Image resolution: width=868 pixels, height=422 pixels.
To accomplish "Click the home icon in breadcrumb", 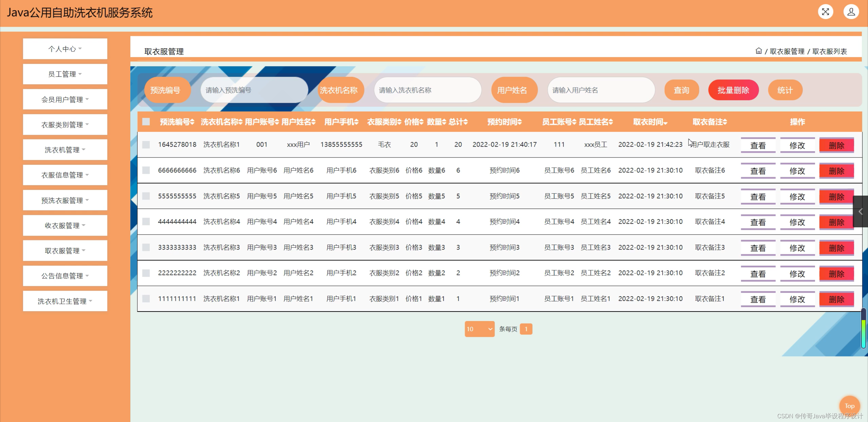I will click(x=758, y=51).
